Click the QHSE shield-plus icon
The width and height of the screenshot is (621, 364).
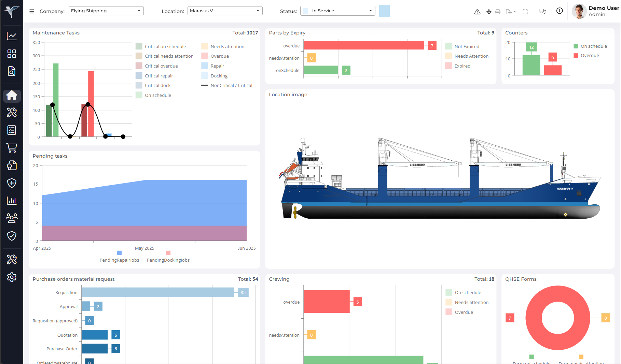click(x=12, y=183)
